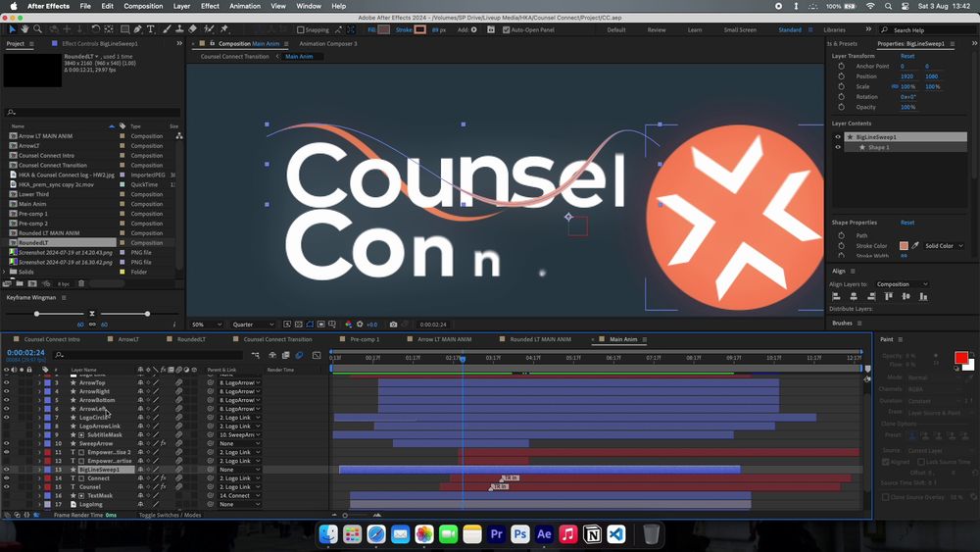
Task: Toggle the Auto-Open Panel checkbox
Action: (x=507, y=29)
